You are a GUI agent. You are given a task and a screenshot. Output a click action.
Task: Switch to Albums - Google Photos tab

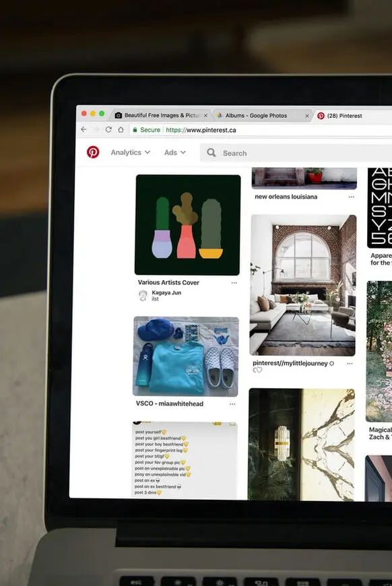pos(257,115)
